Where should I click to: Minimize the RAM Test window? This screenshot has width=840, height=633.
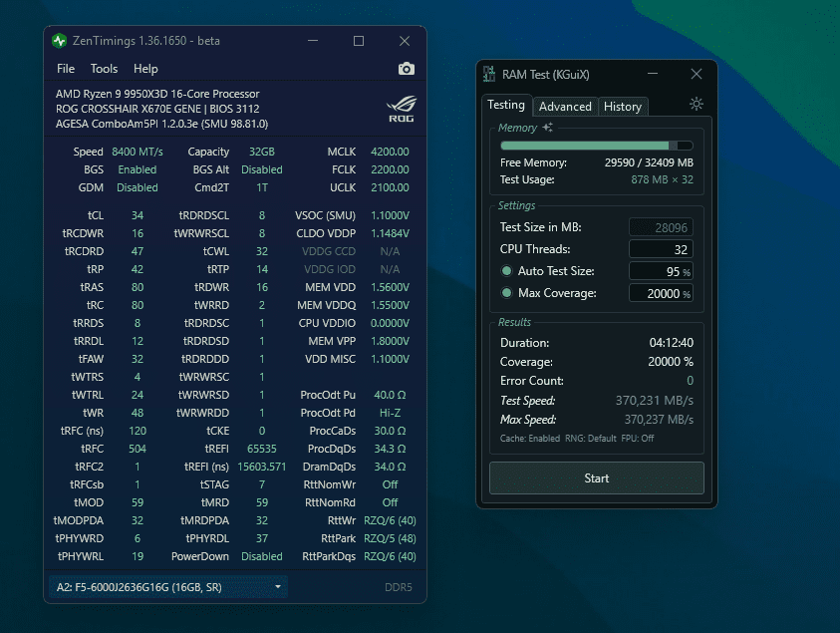(652, 74)
